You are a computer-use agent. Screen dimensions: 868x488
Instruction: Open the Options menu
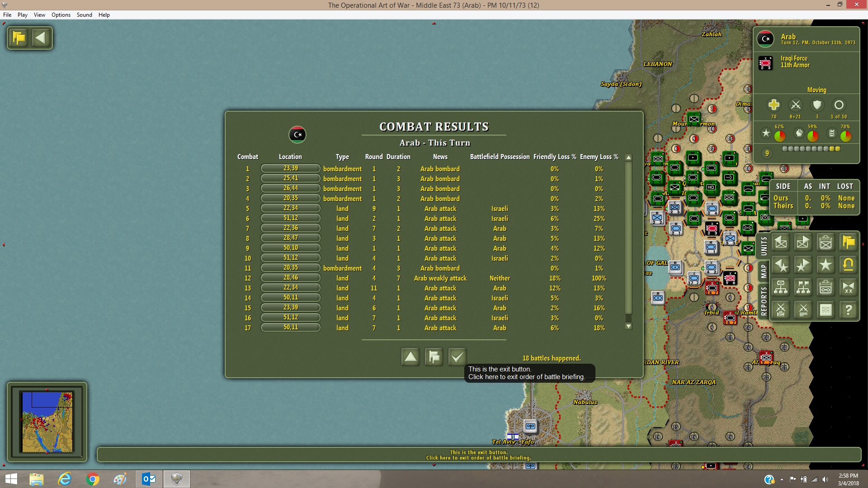61,15
